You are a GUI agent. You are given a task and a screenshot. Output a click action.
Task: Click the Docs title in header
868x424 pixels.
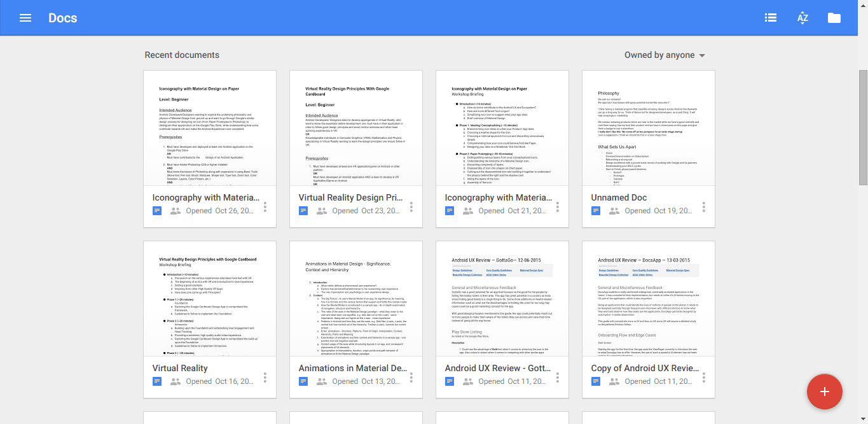pos(63,18)
